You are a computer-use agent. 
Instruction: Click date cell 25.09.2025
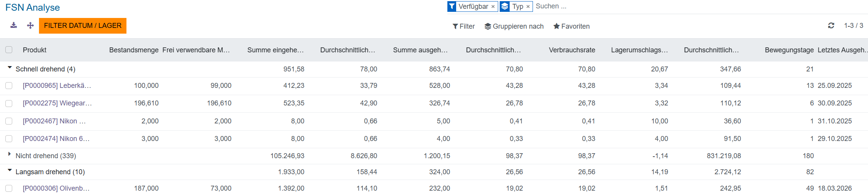coord(835,86)
